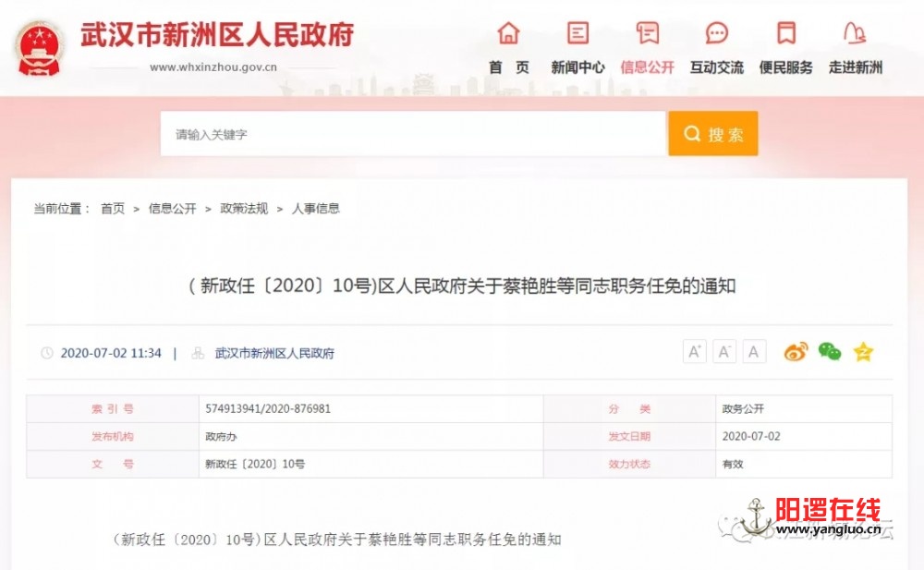Open the 走进新洲 menu item
The width and height of the screenshot is (924, 570).
point(855,67)
